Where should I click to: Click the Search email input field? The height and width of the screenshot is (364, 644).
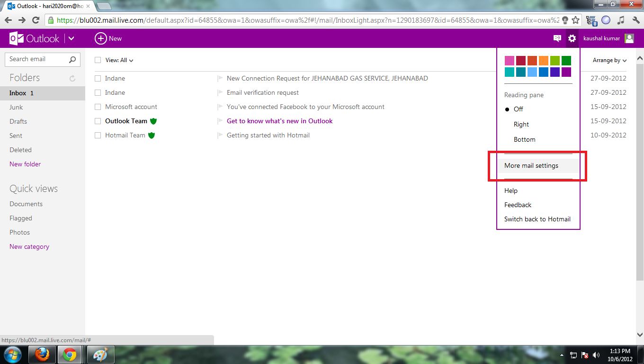37,59
